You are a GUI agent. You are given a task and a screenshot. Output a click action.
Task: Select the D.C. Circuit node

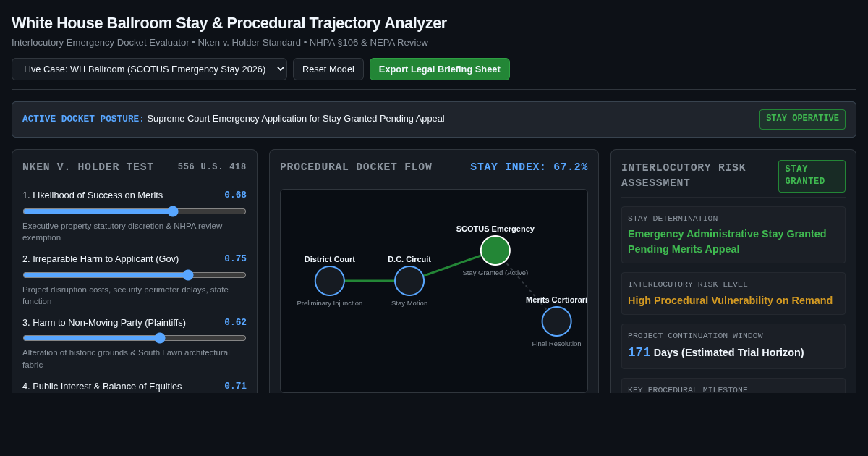pyautogui.click(x=409, y=281)
